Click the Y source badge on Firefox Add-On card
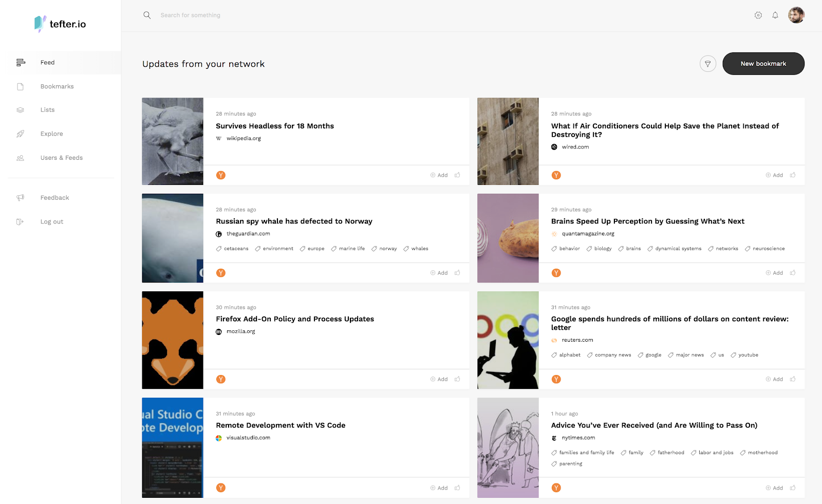The width and height of the screenshot is (822, 504). pyautogui.click(x=221, y=379)
